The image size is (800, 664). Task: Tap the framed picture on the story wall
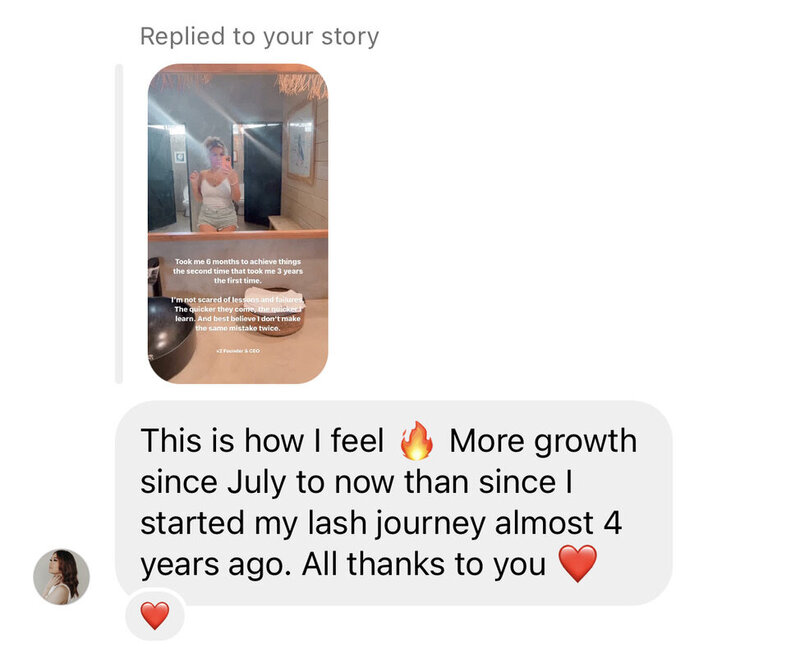click(302, 142)
